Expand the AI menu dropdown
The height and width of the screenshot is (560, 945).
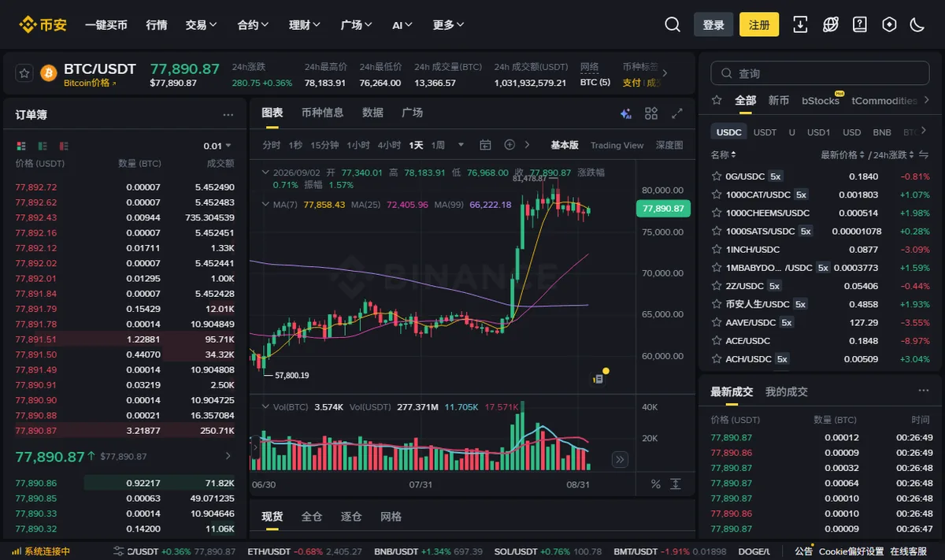(402, 25)
